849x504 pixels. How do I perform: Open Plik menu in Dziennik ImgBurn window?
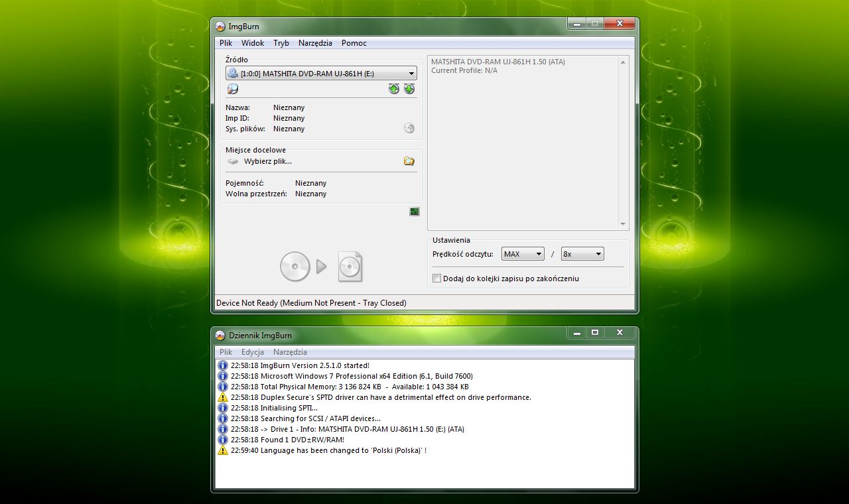(226, 352)
